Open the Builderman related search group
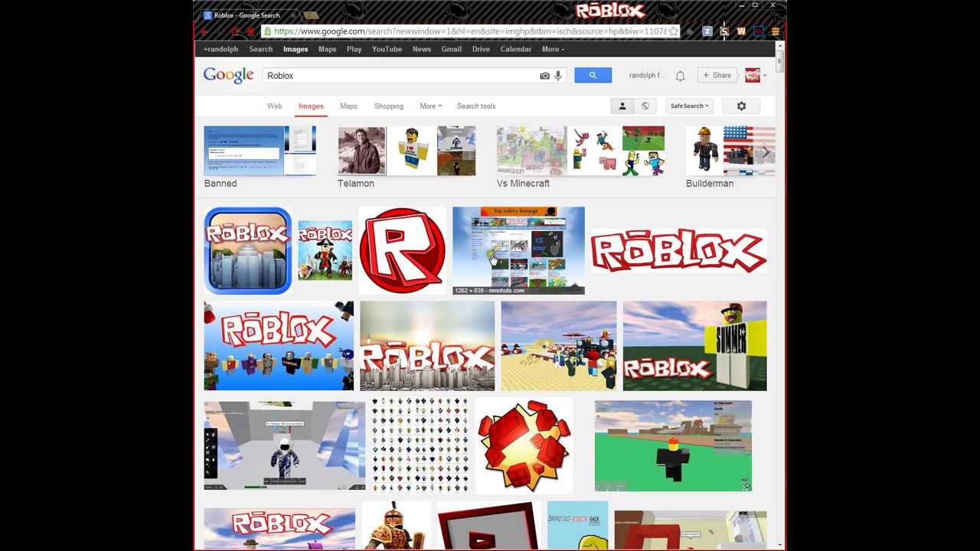This screenshot has height=551, width=980. [x=730, y=157]
